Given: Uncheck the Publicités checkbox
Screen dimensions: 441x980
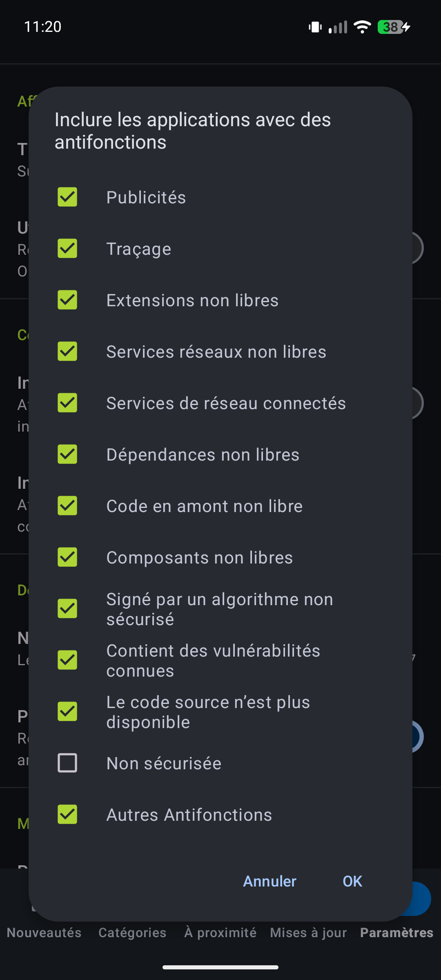Looking at the screenshot, I should (x=67, y=197).
